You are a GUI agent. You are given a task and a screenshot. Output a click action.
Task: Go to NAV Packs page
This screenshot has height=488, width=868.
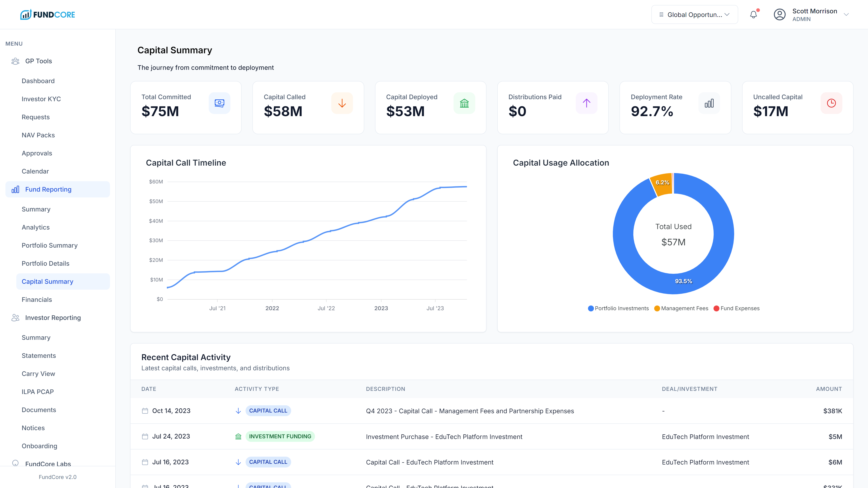[38, 135]
